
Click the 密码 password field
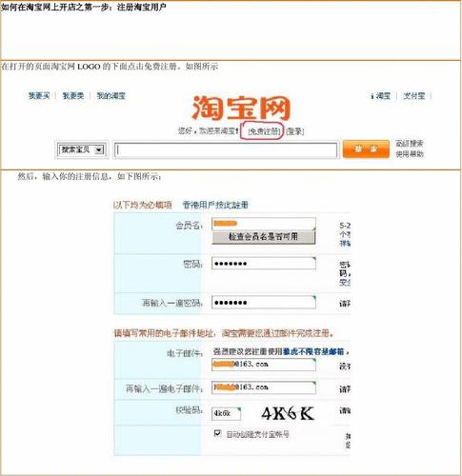coord(264,264)
